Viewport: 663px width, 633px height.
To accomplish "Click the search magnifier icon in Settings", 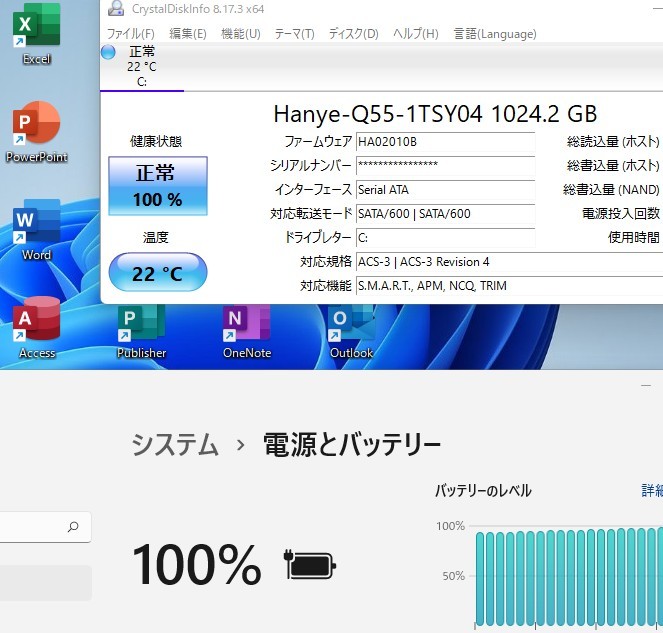I will click(x=73, y=526).
